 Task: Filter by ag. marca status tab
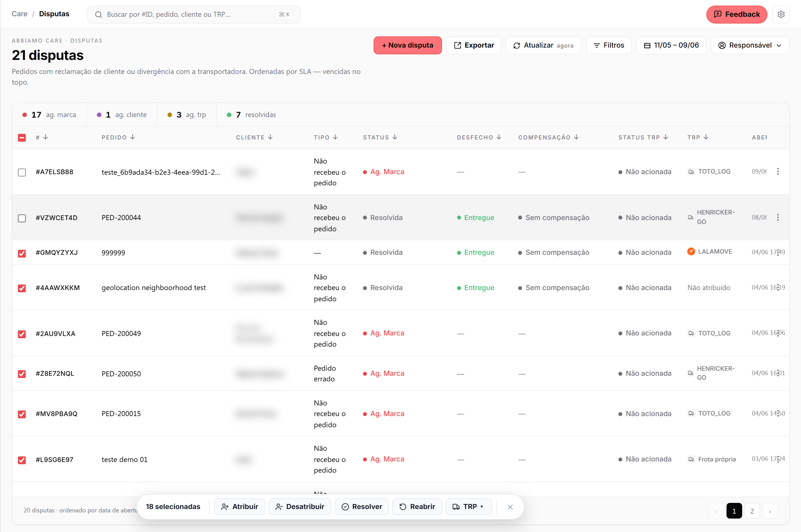pyautogui.click(x=49, y=115)
